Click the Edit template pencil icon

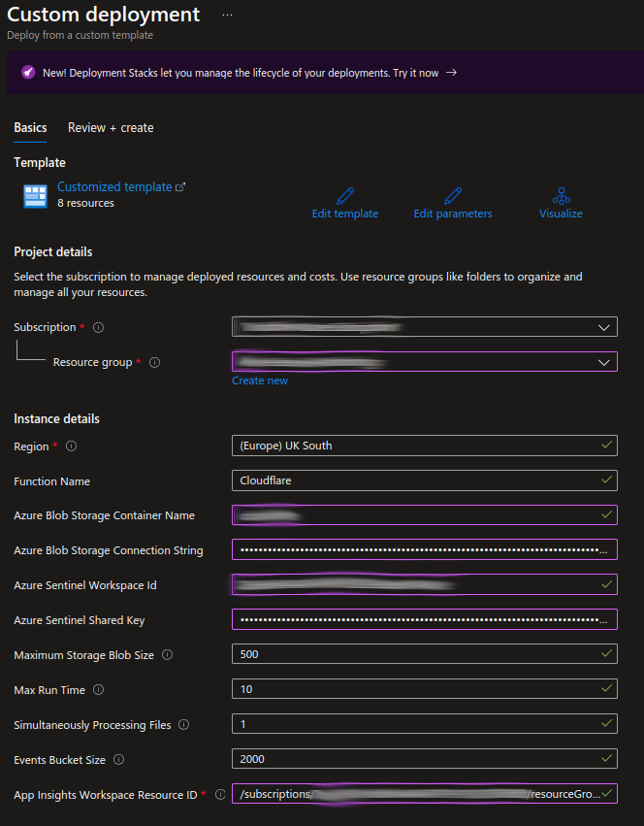[345, 196]
